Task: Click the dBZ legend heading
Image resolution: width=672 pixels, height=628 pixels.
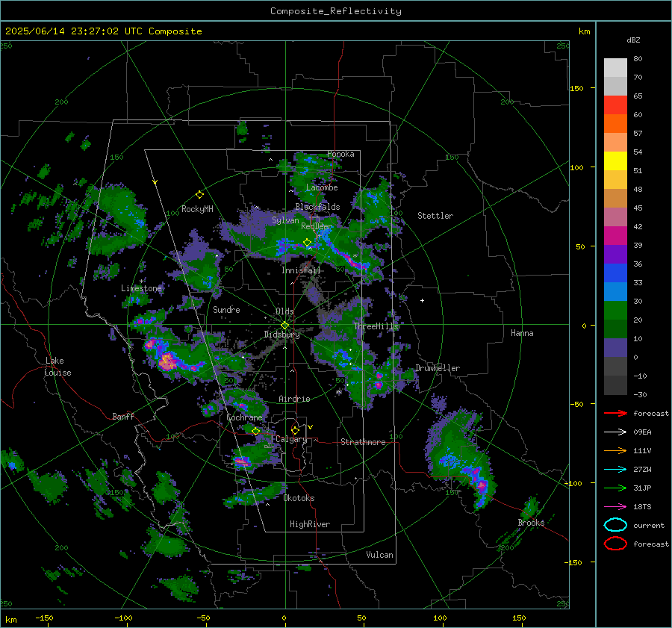Action: point(633,40)
